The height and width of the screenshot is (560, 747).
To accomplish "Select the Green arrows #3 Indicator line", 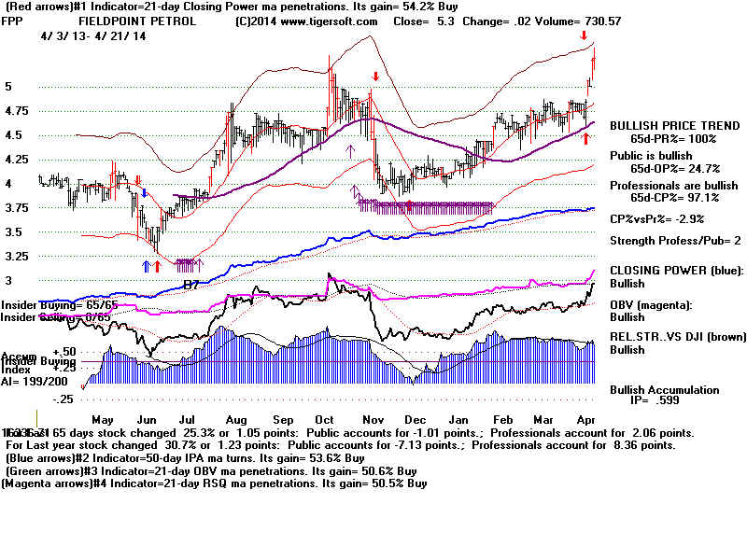I will click(x=211, y=471).
